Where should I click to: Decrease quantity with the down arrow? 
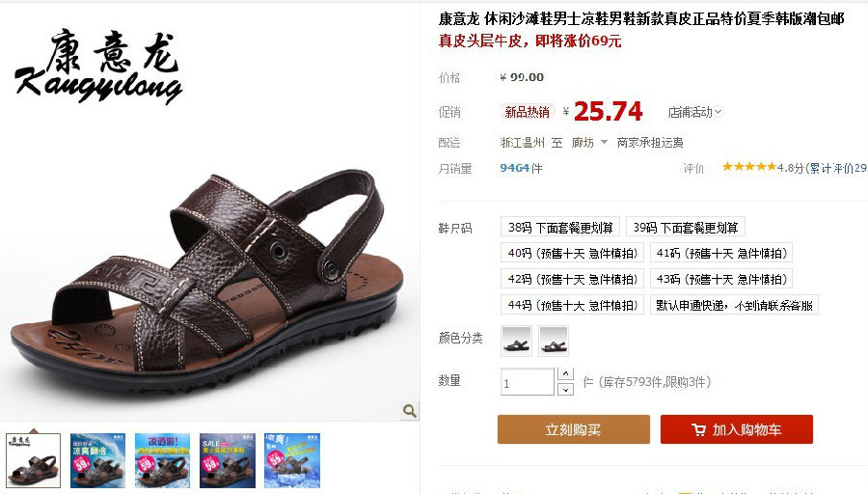pyautogui.click(x=565, y=390)
